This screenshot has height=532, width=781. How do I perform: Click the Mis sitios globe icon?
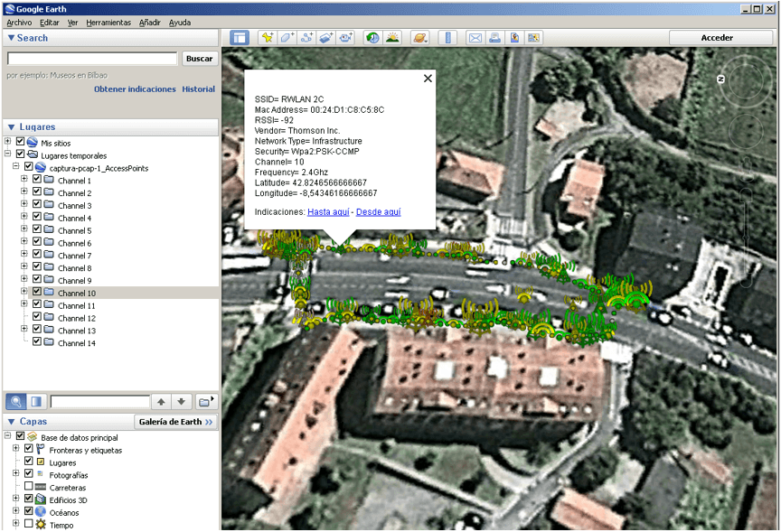pos(33,143)
